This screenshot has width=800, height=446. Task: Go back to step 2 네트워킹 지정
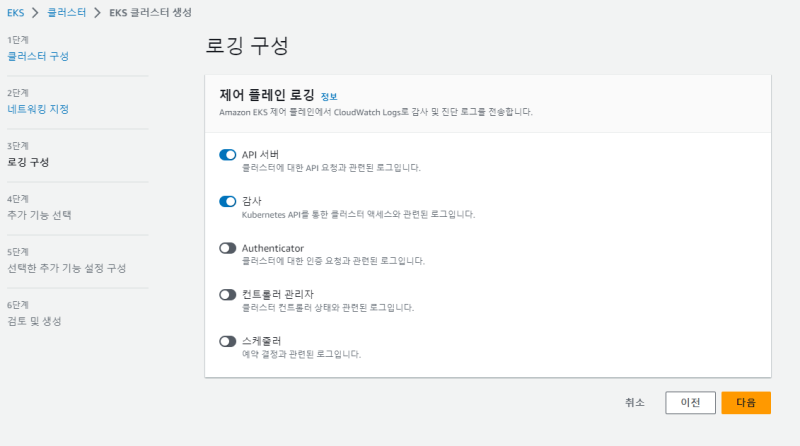tap(38, 108)
